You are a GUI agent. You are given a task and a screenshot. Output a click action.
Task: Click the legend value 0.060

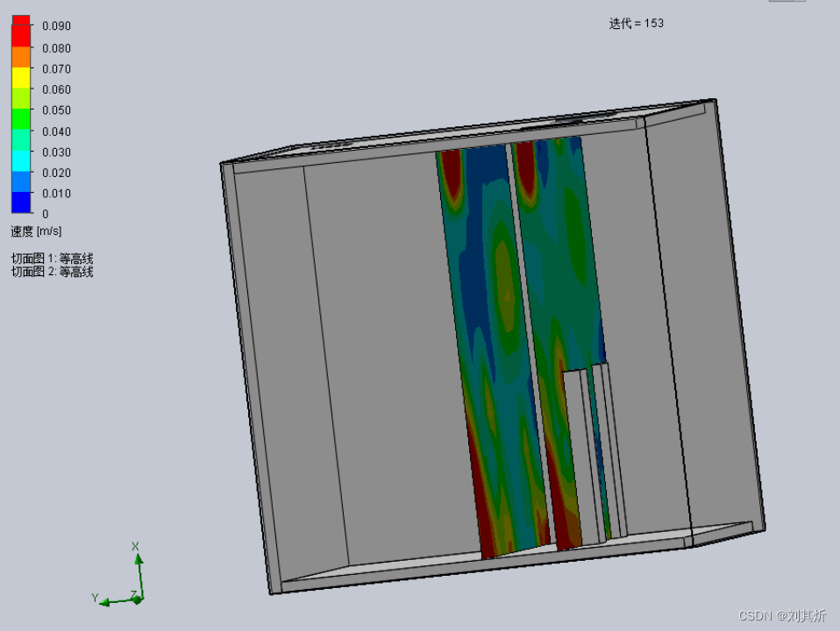[56, 89]
